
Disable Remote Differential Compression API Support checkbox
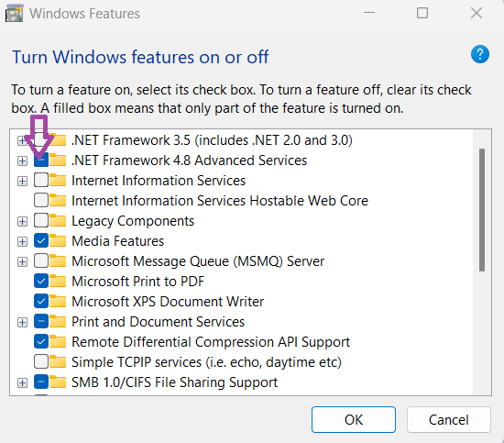41,341
